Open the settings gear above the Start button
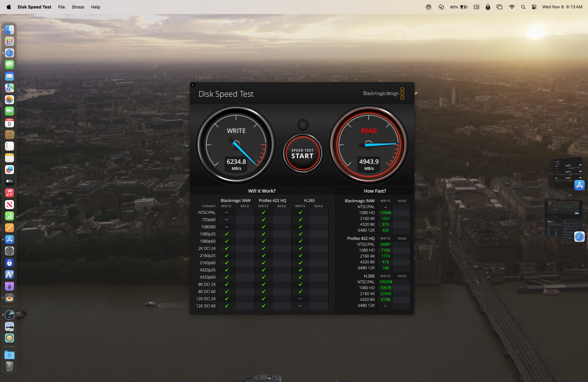Image resolution: width=588 pixels, height=382 pixels. click(x=303, y=125)
